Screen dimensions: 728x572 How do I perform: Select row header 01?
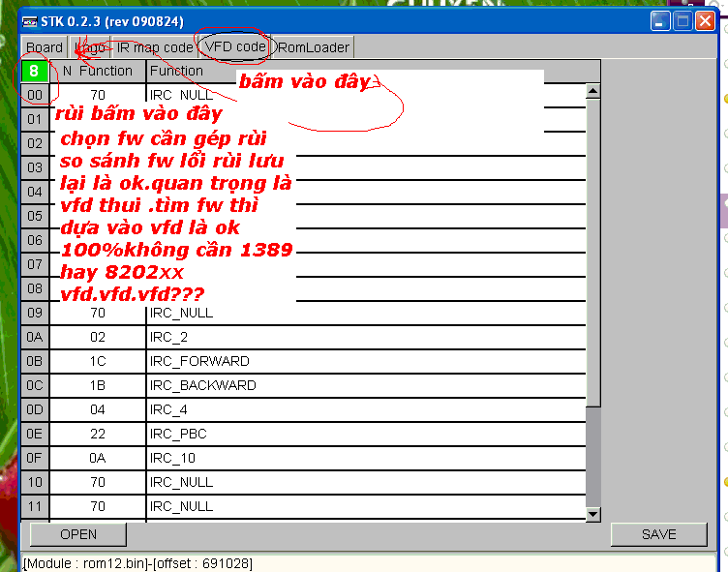(35, 119)
